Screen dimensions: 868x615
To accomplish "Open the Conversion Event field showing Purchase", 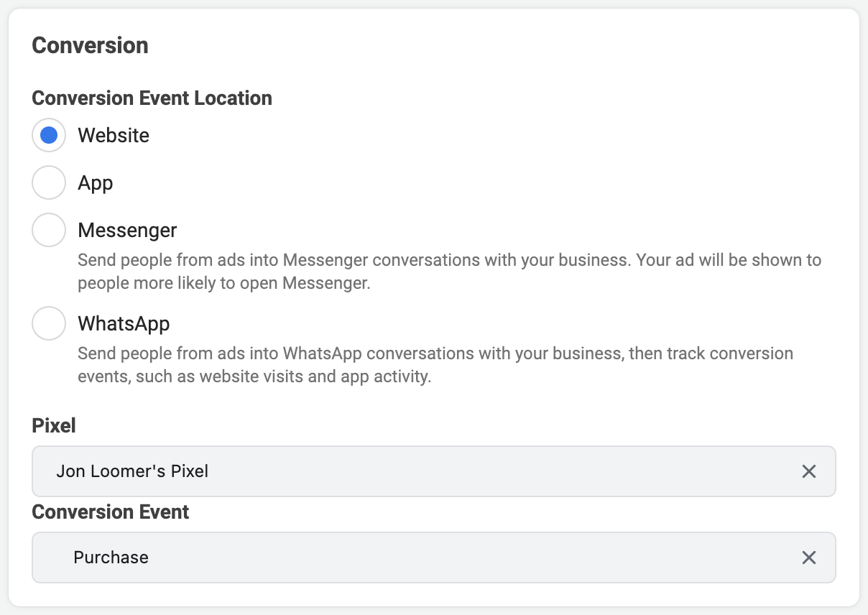I will [434, 558].
